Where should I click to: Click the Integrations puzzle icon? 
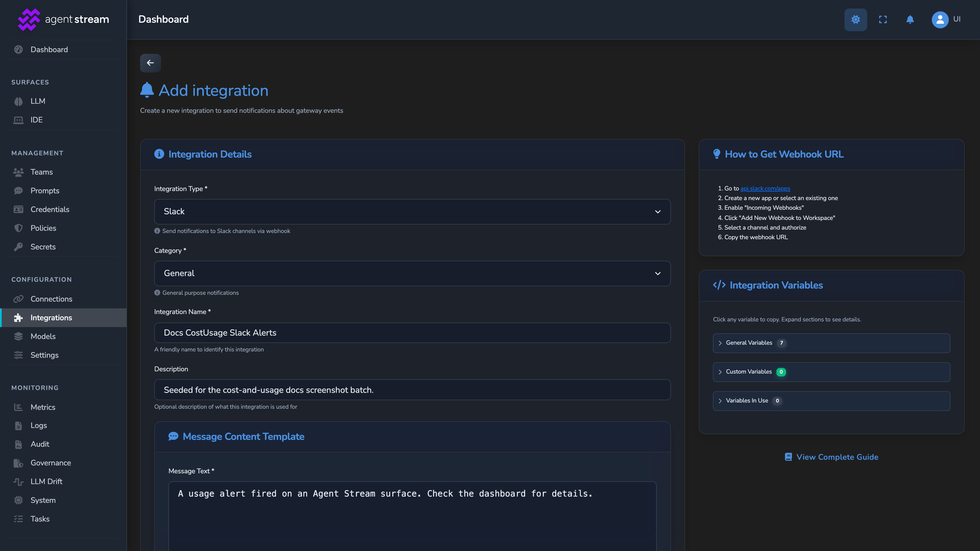pyautogui.click(x=18, y=317)
